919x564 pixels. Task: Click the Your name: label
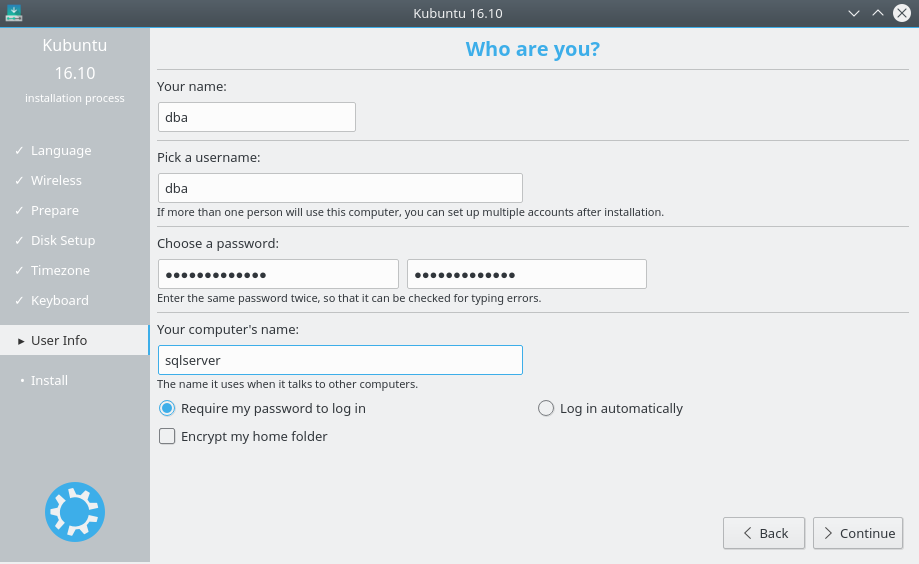192,87
